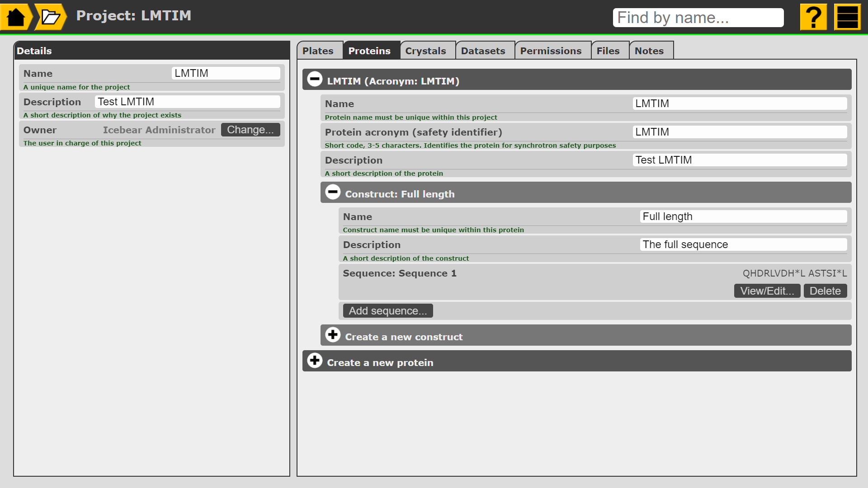Collapse the LMTIM protein section
Viewport: 868px width, 488px height.
(x=315, y=80)
